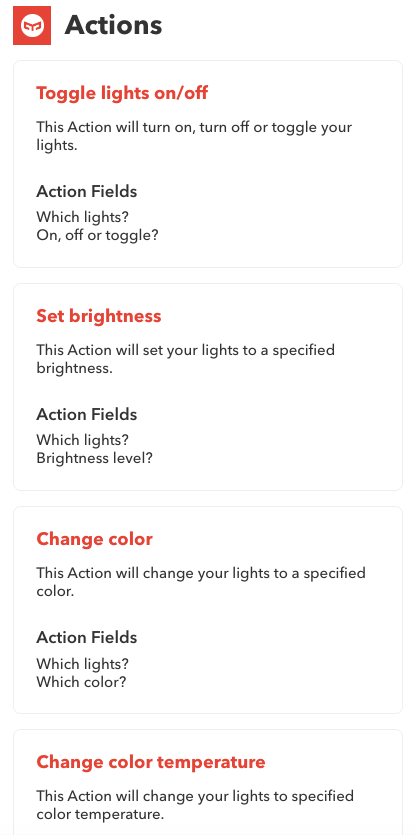Open the Toggle lights on/off action
416x835 pixels.
pyautogui.click(x=122, y=93)
